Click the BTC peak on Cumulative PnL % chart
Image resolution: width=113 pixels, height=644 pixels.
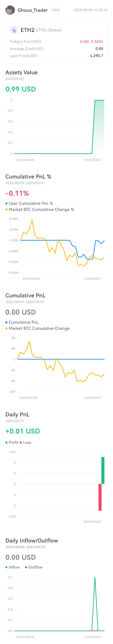click(32, 220)
